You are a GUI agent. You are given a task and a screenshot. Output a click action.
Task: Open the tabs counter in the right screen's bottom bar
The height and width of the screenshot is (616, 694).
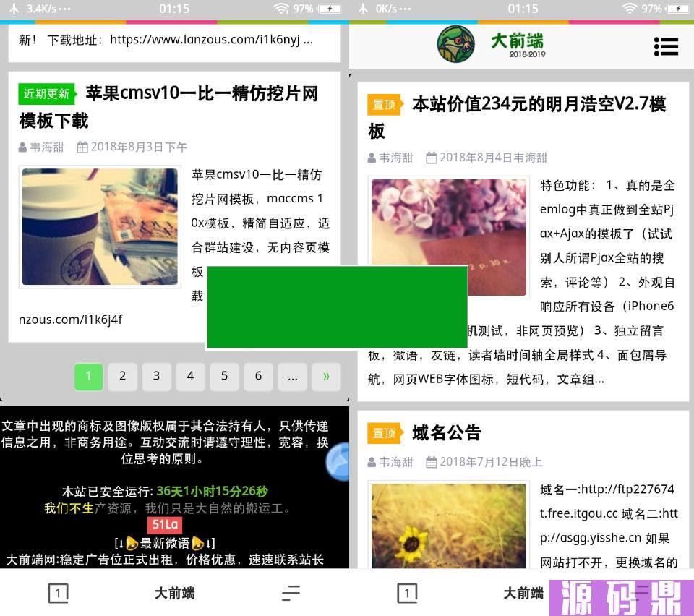click(x=407, y=593)
